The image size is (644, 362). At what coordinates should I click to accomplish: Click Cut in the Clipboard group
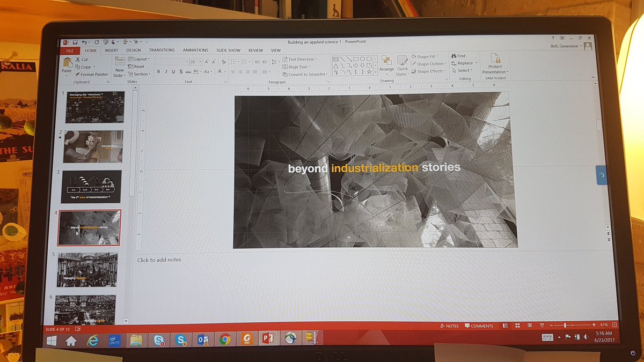click(82, 60)
